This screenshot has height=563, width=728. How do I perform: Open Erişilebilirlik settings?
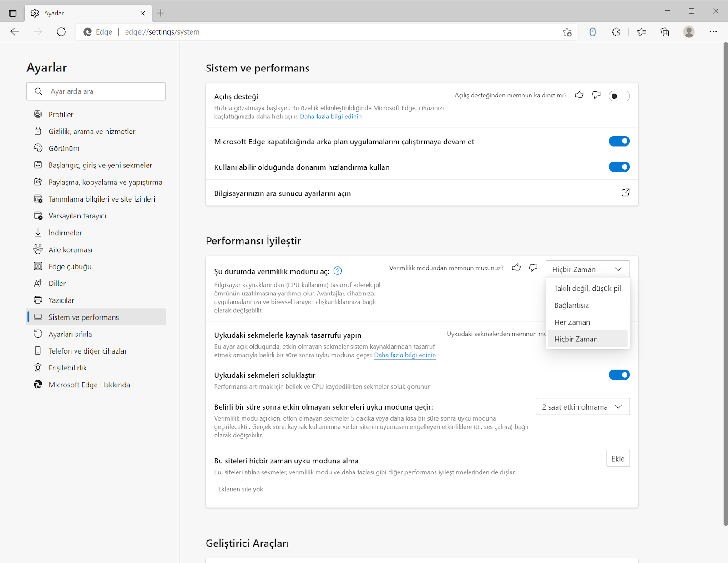[96, 367]
